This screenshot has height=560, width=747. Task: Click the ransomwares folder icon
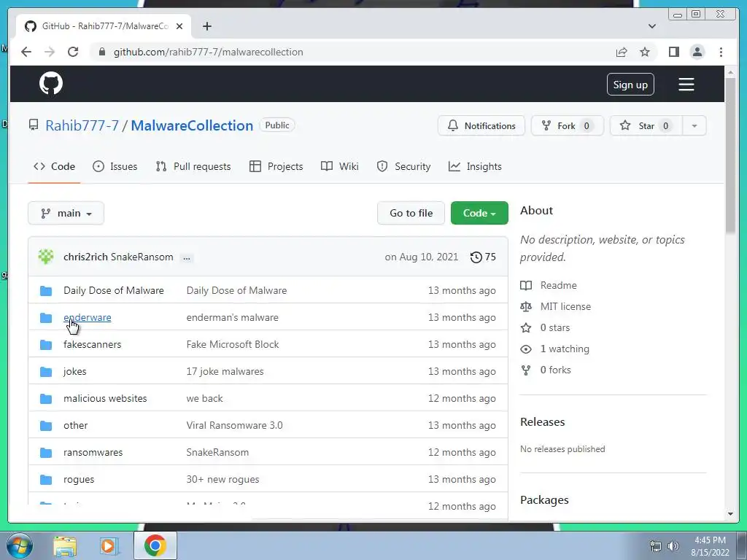(46, 453)
